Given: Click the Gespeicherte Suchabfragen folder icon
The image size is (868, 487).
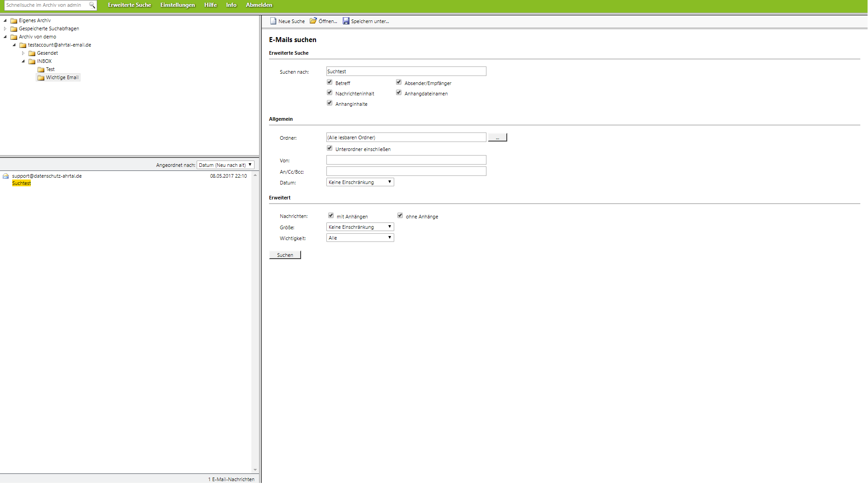Looking at the screenshot, I should point(14,29).
